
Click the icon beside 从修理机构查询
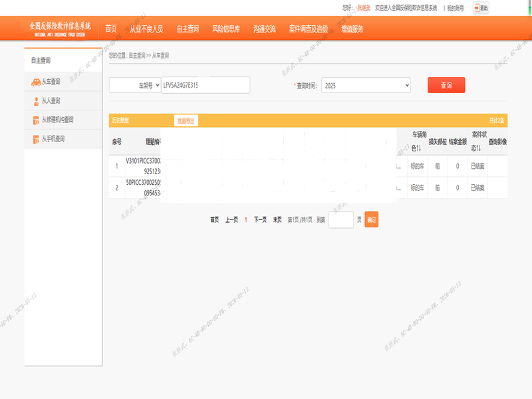[x=36, y=120]
